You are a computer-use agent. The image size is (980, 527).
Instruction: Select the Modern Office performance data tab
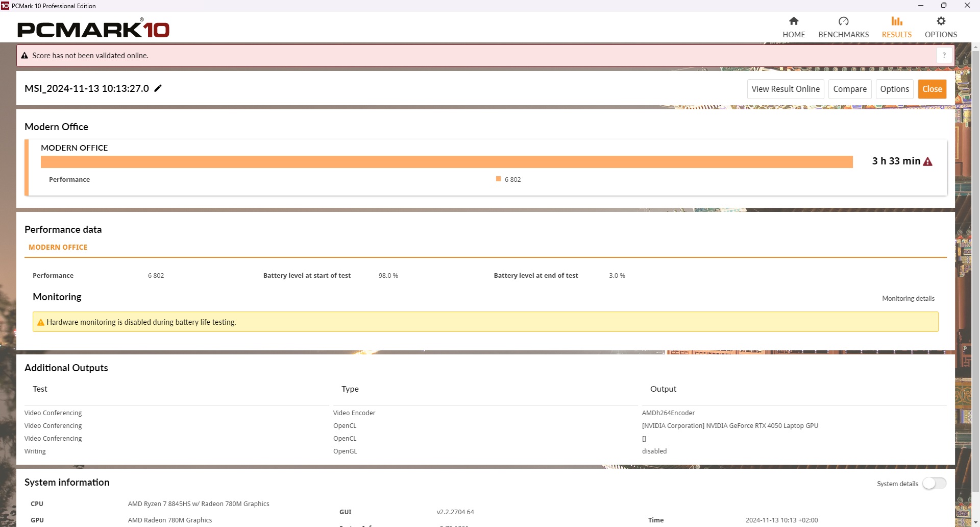tap(58, 247)
